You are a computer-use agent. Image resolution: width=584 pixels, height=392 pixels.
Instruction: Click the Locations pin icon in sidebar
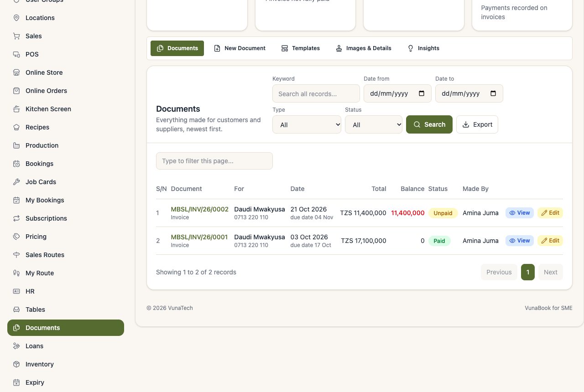(16, 18)
